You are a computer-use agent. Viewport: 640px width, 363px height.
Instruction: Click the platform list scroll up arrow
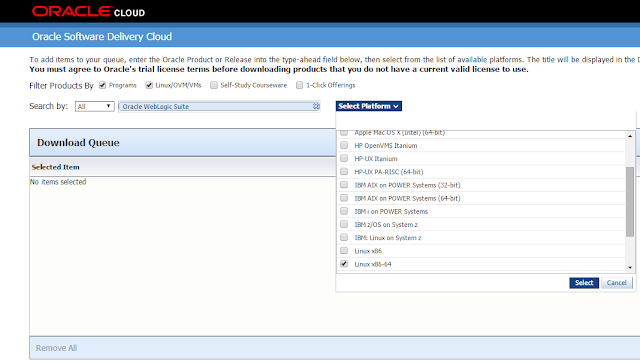coord(630,136)
